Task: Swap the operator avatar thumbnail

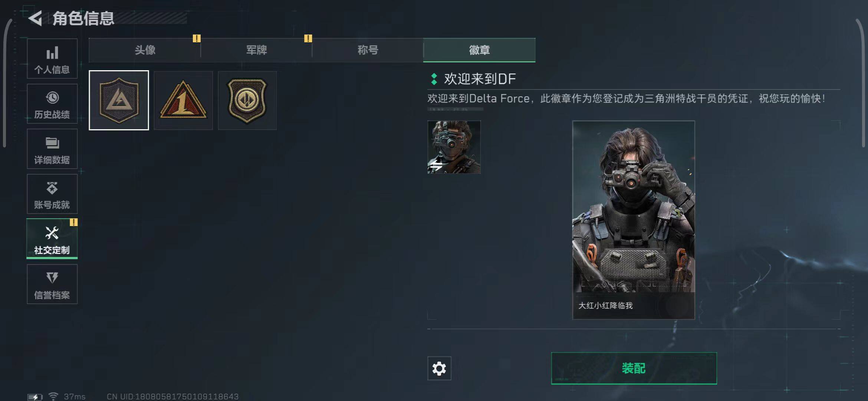Action: [x=454, y=147]
